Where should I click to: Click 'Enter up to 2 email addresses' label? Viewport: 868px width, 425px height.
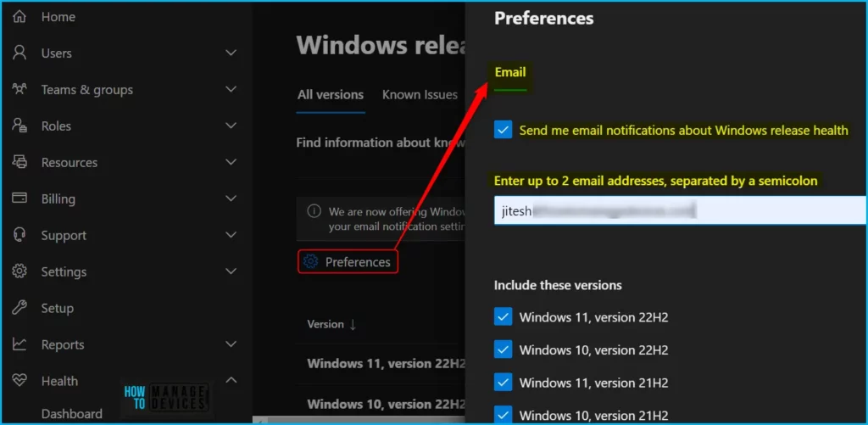point(655,181)
